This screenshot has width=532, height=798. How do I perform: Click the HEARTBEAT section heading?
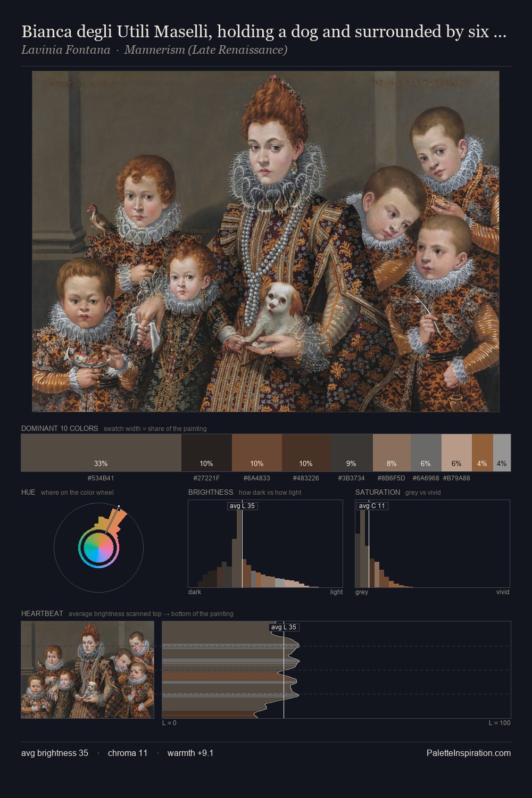42,613
